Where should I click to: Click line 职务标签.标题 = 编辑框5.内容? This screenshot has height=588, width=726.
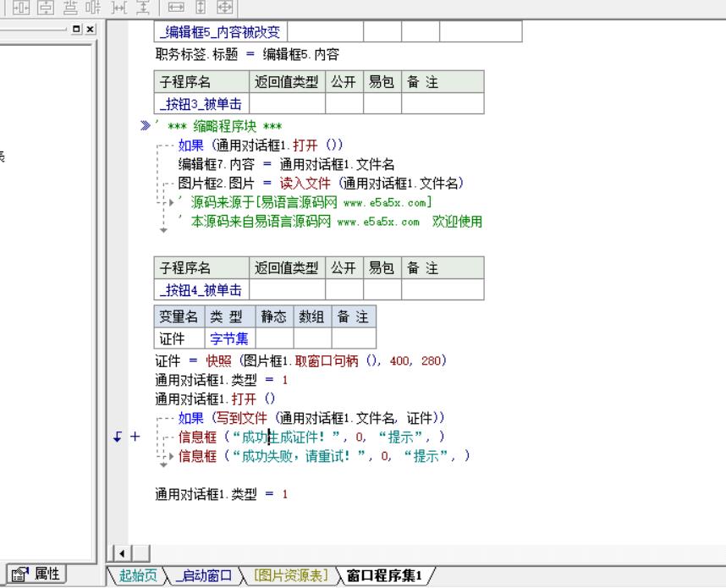click(247, 55)
